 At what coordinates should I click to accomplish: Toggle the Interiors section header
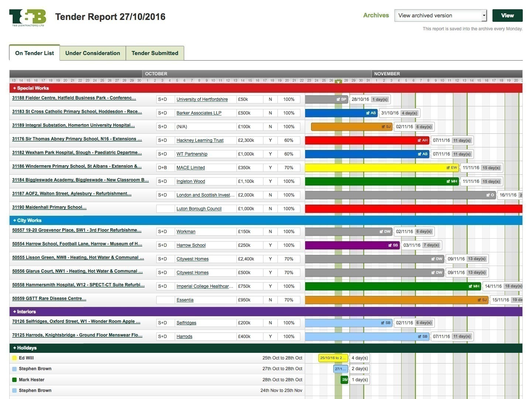(24, 312)
